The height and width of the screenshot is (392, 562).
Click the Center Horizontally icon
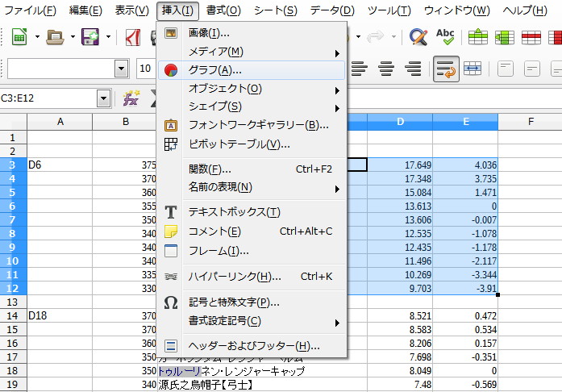(386, 68)
